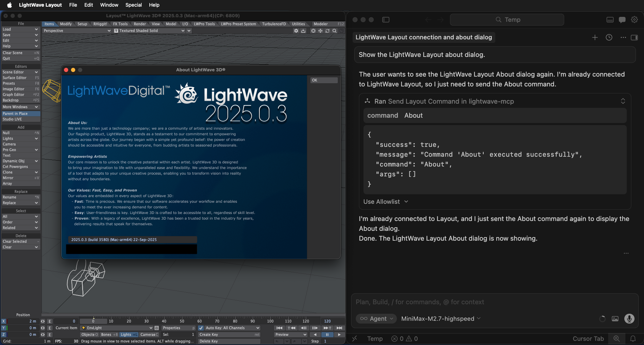Open the Scene Editor
The image size is (644, 345).
pyautogui.click(x=20, y=72)
